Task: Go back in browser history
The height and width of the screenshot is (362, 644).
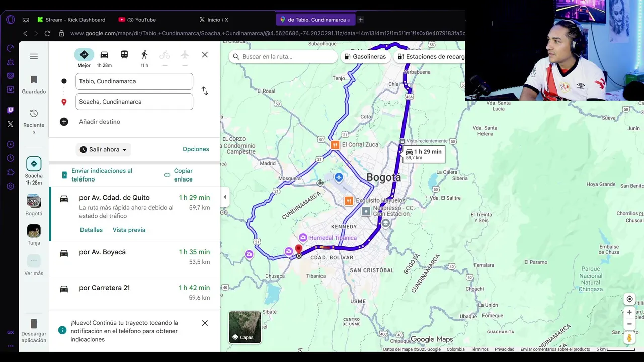Action: point(25,33)
